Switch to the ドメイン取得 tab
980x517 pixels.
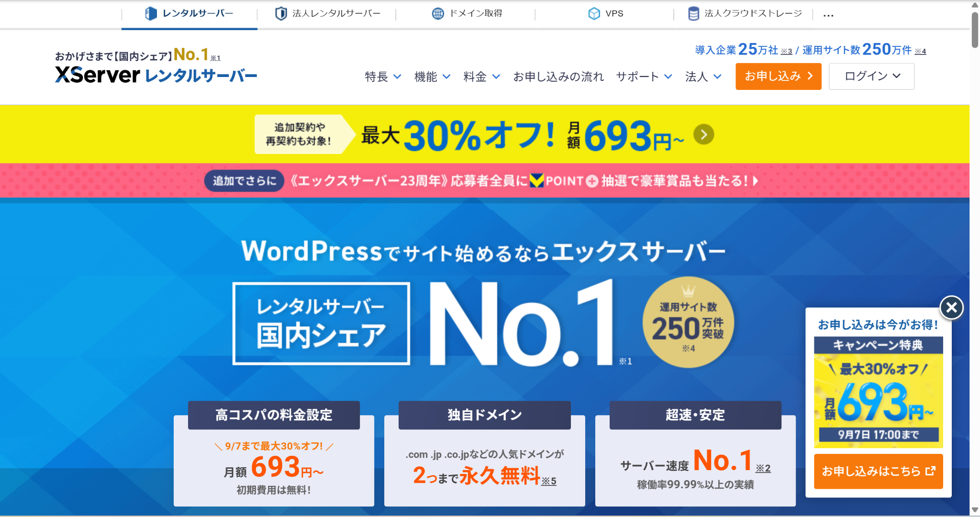coord(467,13)
